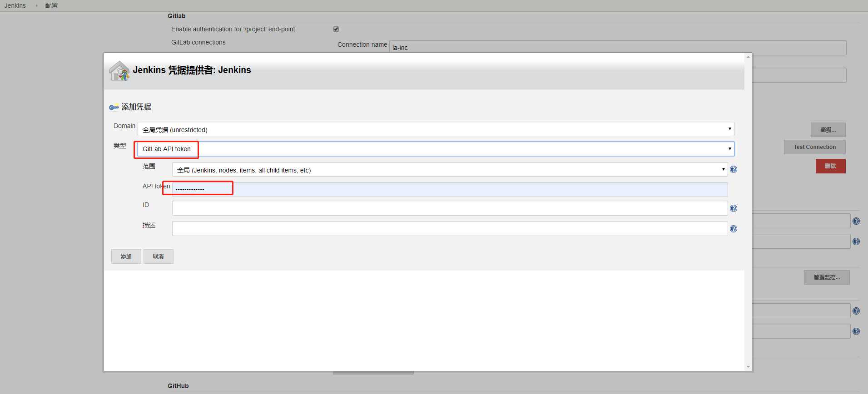Click the GitLab connections label

pyautogui.click(x=198, y=42)
